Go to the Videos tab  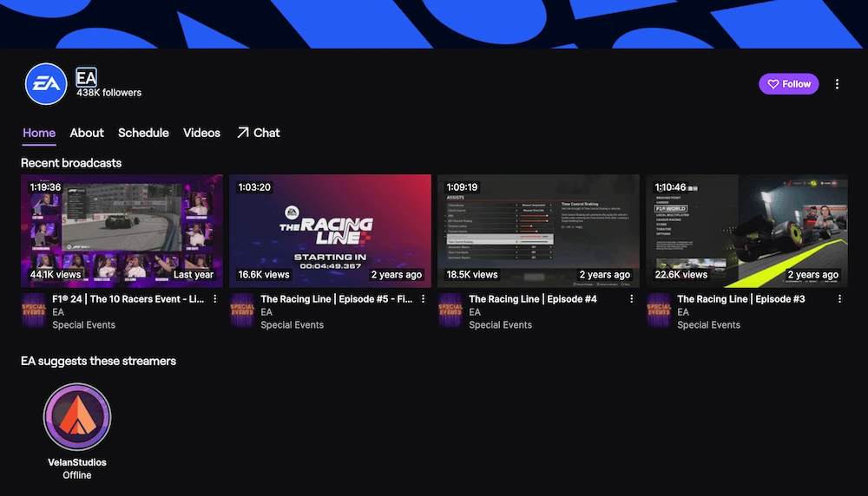coord(201,133)
